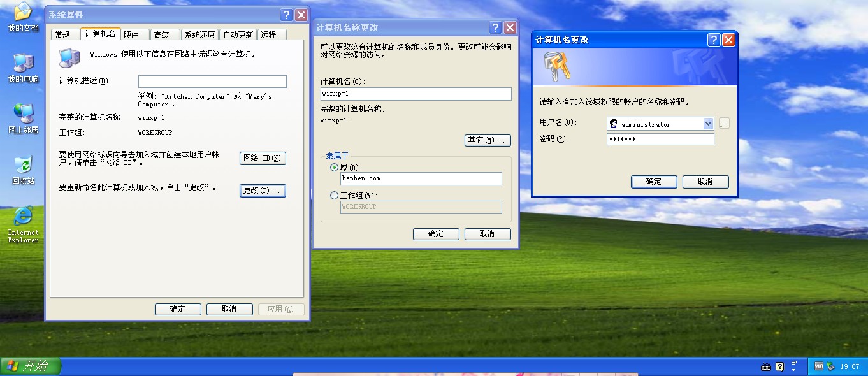Click 取消 in the 计算机名称更改 dialog
Screen dimensions: 868x376
pyautogui.click(x=488, y=234)
